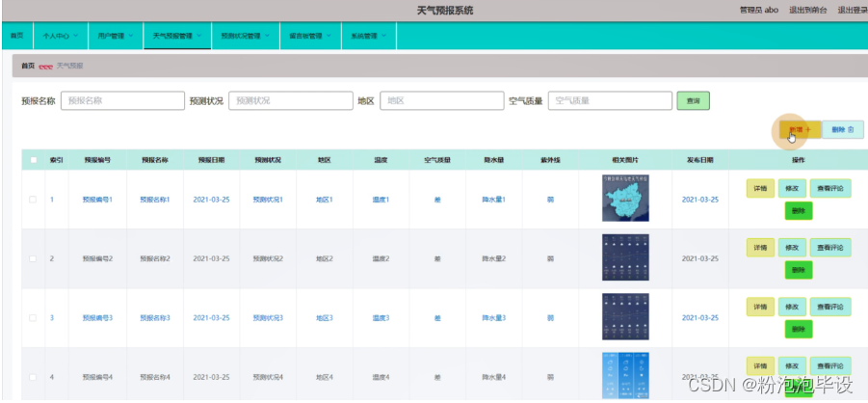The width and height of the screenshot is (868, 403).
Task: Click the 发布日期 value in row 预报名称1
Action: [700, 200]
